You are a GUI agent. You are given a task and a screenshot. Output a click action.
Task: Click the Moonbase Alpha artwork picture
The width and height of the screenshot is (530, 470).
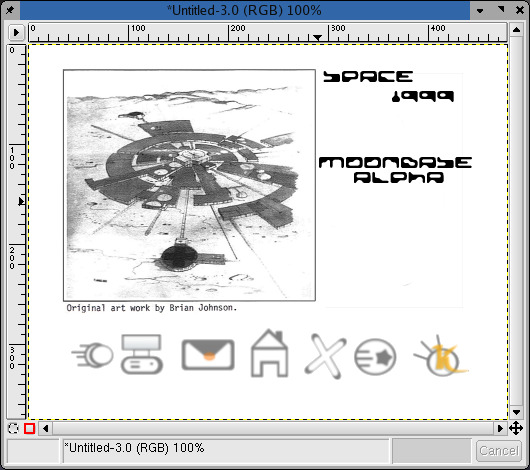tap(189, 185)
